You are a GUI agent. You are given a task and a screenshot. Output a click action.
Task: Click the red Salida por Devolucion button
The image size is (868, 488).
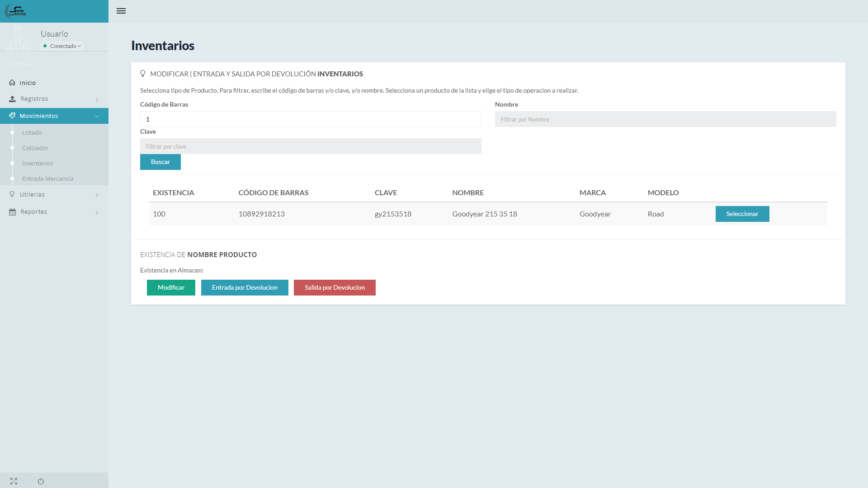[335, 287]
